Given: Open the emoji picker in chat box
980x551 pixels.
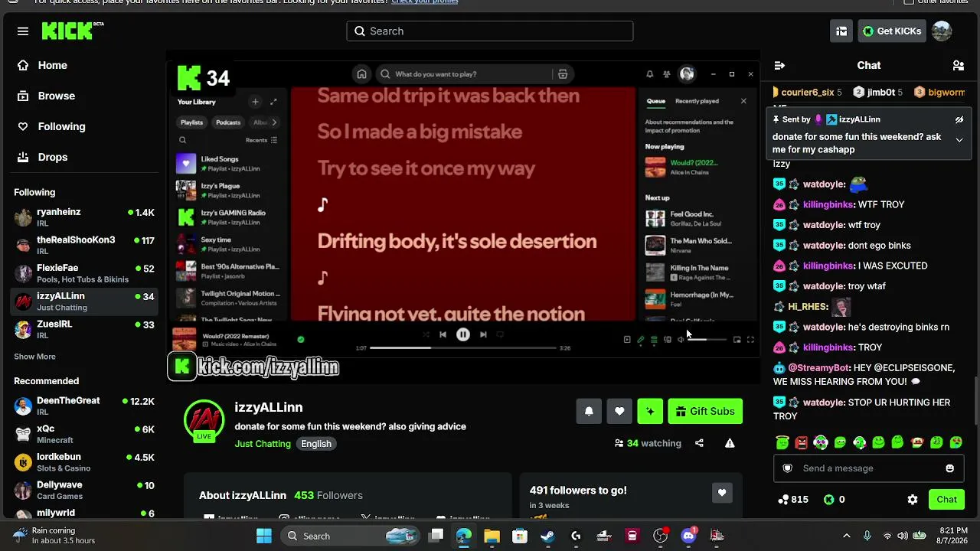Looking at the screenshot, I should click(950, 468).
